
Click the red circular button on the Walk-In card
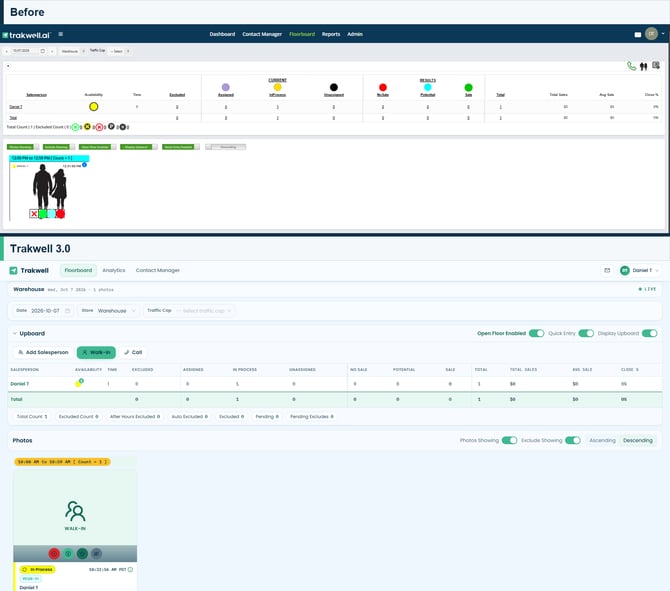(54, 554)
